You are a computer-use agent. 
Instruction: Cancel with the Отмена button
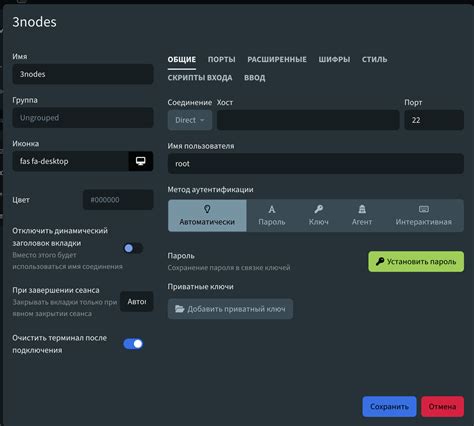tap(442, 407)
